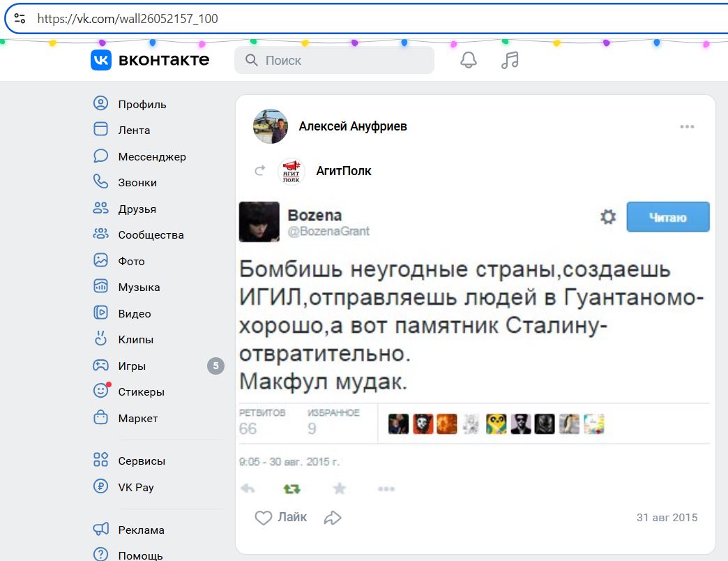The image size is (728, 561).
Task: Click the Помощь question mark icon
Action: tap(100, 555)
